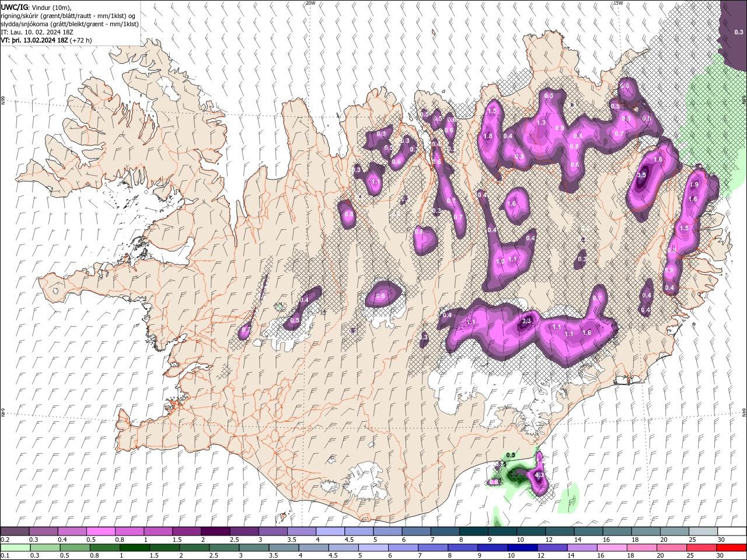Select the pale green swatch starting at 0.1
Image resolution: width=747 pixels, height=560 pixels.
pos(15,548)
